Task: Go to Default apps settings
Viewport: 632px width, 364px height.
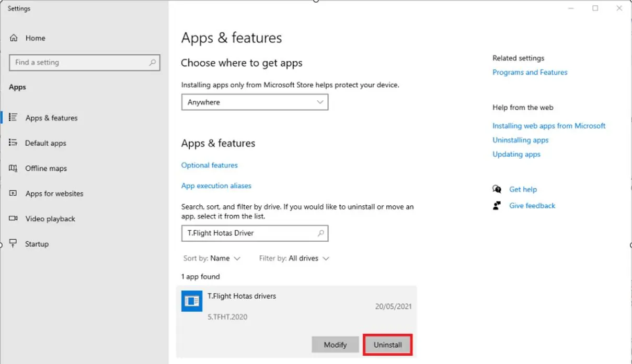Action: coord(45,143)
